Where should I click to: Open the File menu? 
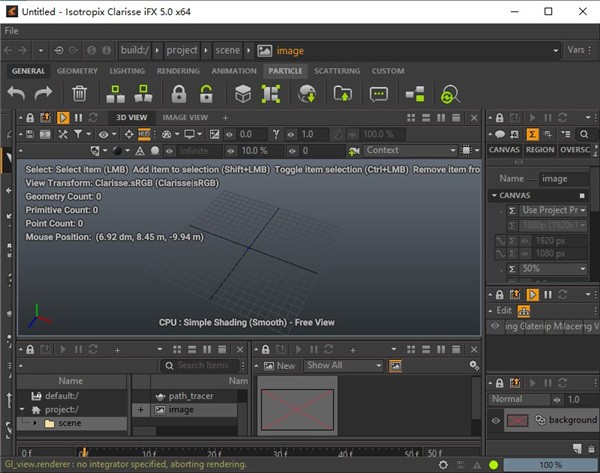click(x=12, y=31)
